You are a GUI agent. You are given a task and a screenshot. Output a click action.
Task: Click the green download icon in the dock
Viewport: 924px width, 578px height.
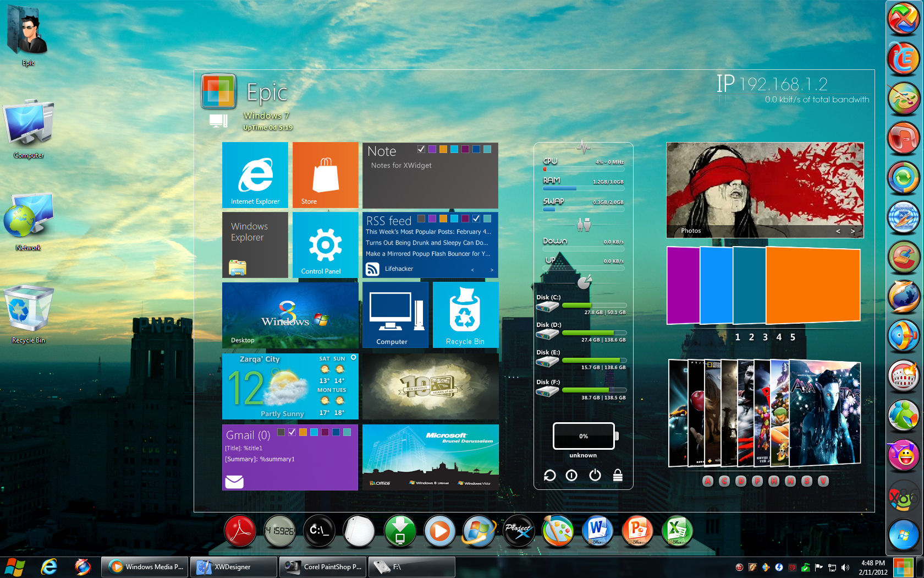[399, 531]
